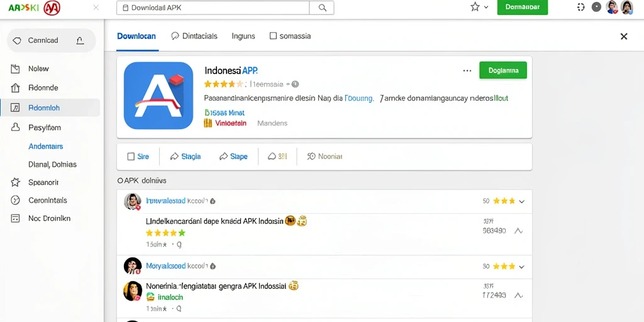Expand the first review's 50 stars chevron
The image size is (644, 322).
521,201
